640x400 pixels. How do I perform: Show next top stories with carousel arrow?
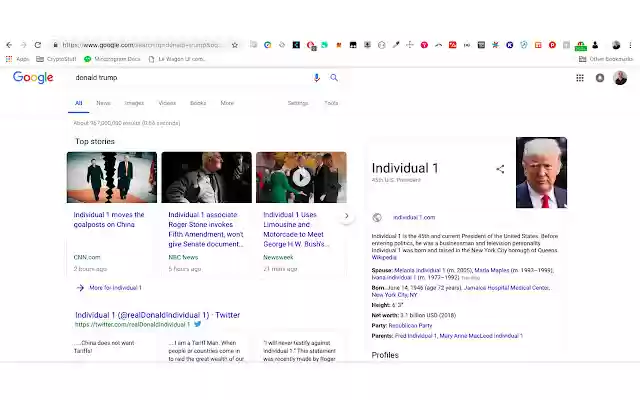click(x=347, y=216)
